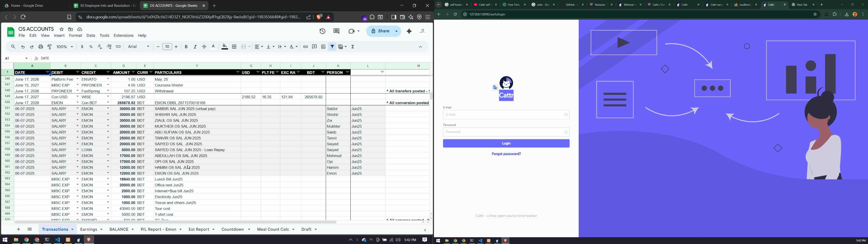
Task: Open the DEBIT column filter dropdown
Action: (x=77, y=73)
